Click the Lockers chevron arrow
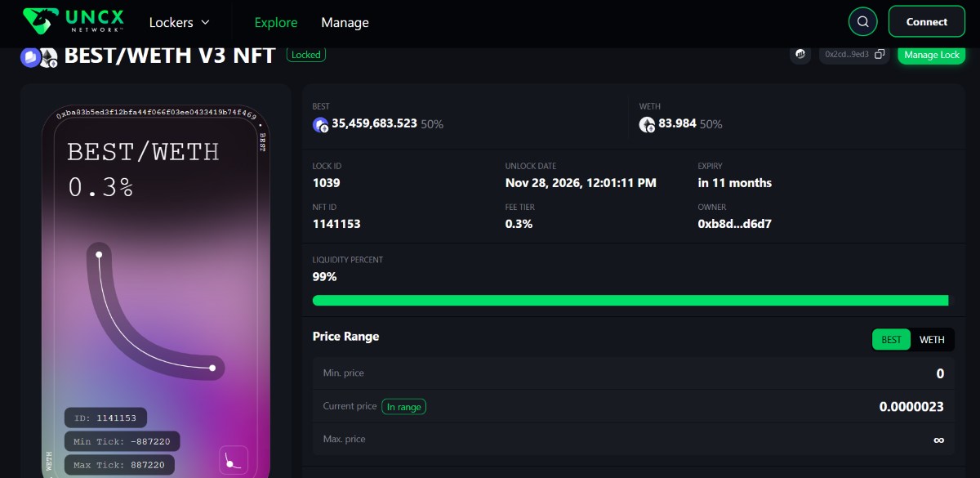 pyautogui.click(x=205, y=23)
